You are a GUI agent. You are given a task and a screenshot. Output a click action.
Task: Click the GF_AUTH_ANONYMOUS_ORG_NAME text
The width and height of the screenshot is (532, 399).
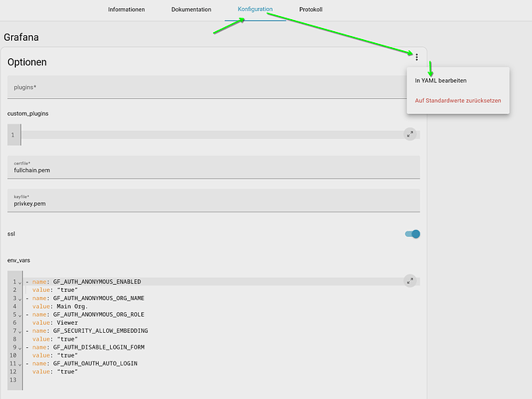98,298
